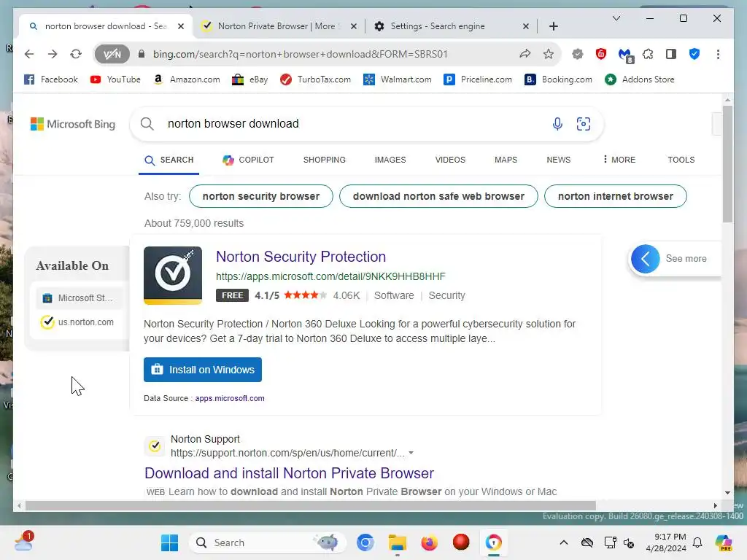Open the Addons Store bookmark
This screenshot has width=747, height=560.
pyautogui.click(x=640, y=79)
